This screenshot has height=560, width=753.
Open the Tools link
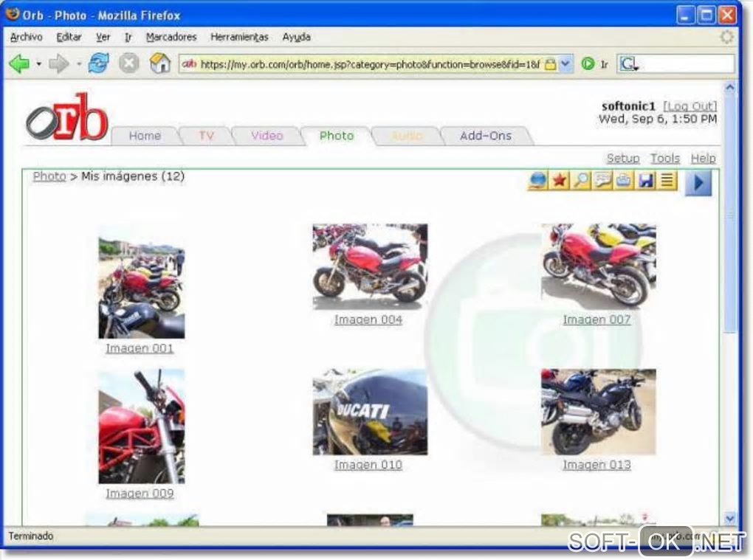click(665, 158)
